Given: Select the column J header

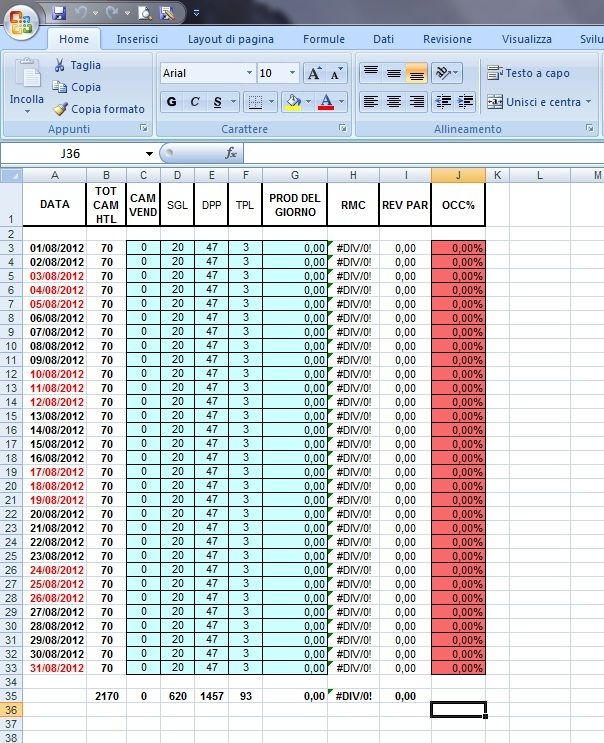Looking at the screenshot, I should 457,175.
